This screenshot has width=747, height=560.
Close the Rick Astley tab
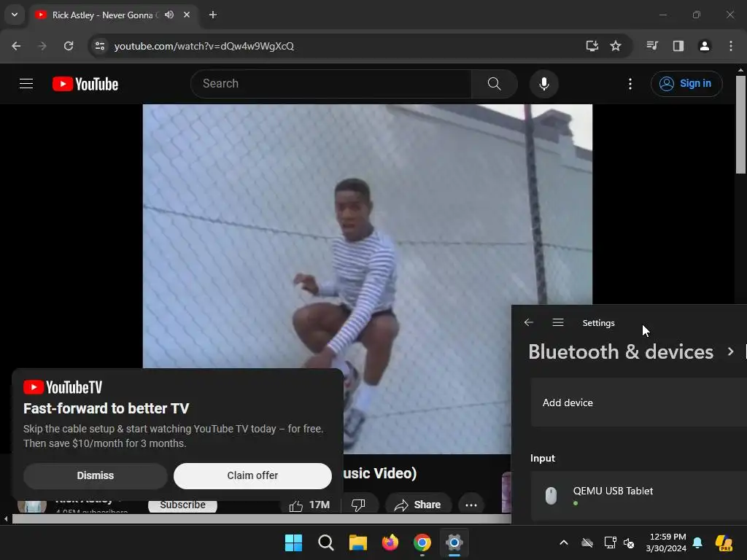coord(187,15)
